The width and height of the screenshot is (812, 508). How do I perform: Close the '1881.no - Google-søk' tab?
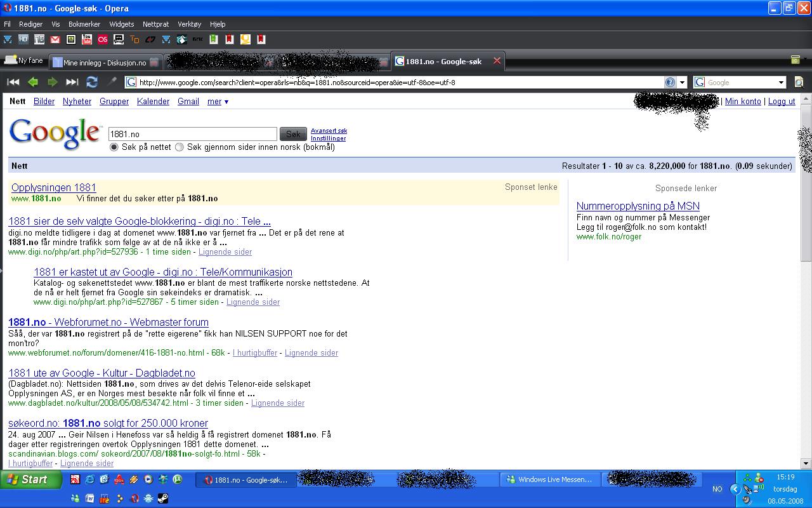tap(497, 61)
